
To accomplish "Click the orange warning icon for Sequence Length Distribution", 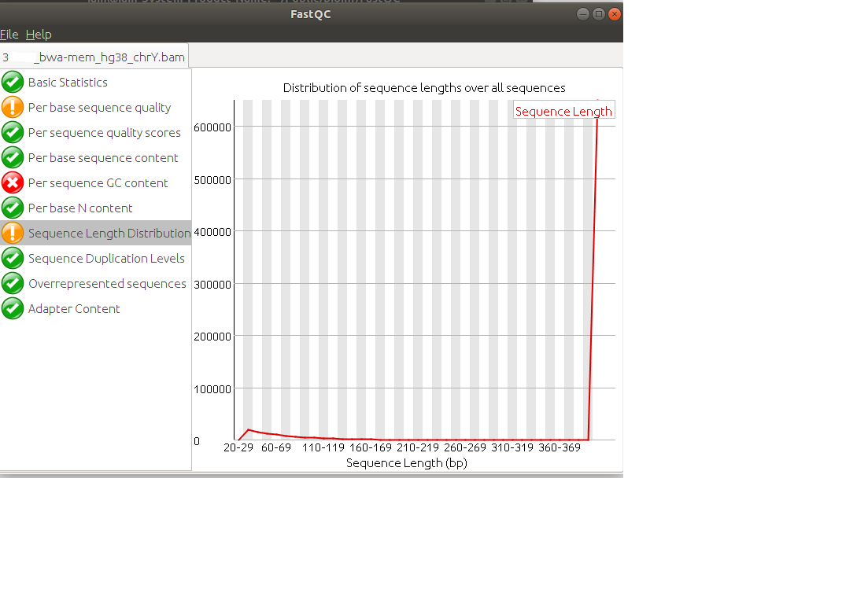I will [x=12, y=233].
